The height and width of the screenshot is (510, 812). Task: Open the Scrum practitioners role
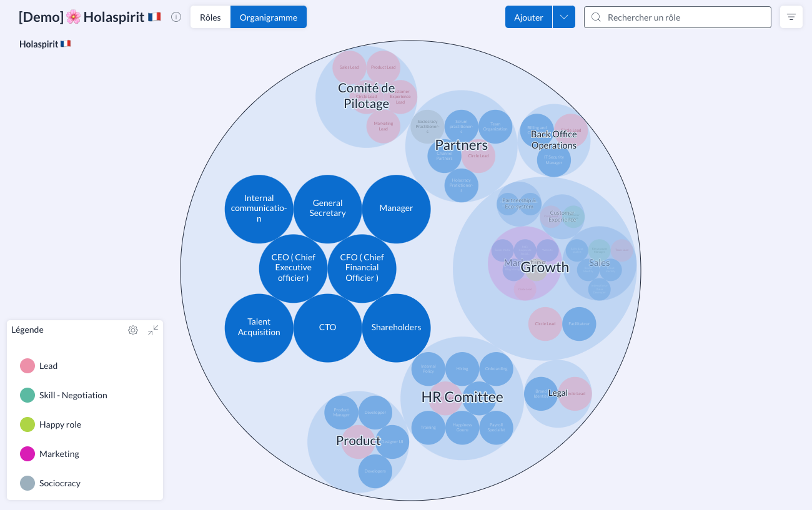pos(462,127)
